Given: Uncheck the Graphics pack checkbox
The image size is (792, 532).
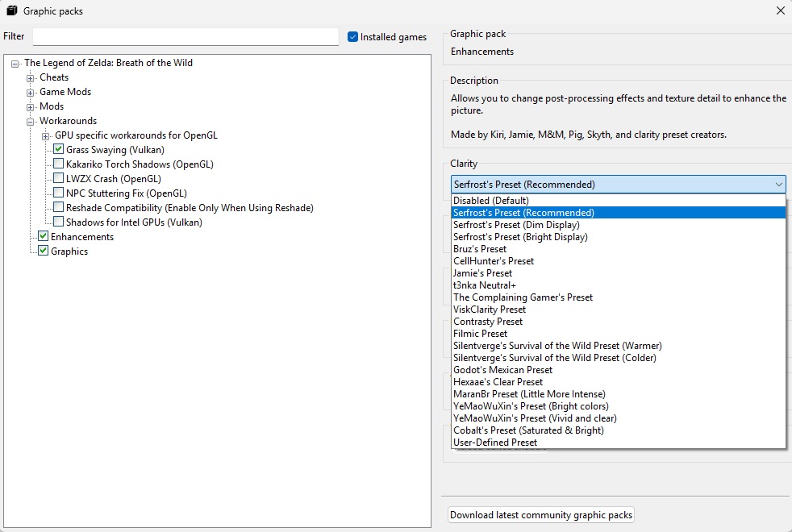Looking at the screenshot, I should coord(44,251).
